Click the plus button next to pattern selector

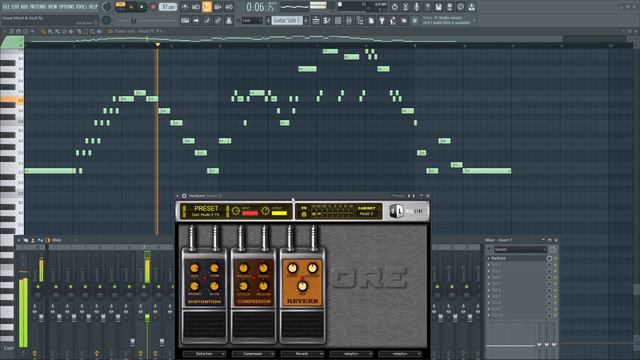(x=306, y=20)
